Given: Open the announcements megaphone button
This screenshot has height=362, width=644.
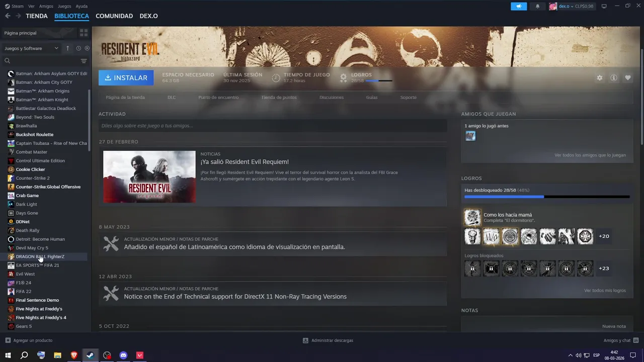Looking at the screenshot, I should click(x=519, y=6).
